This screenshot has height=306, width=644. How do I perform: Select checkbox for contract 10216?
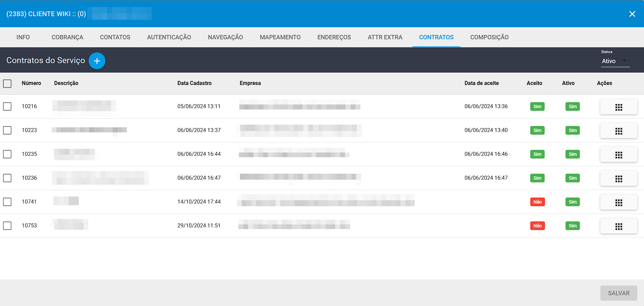(7, 106)
